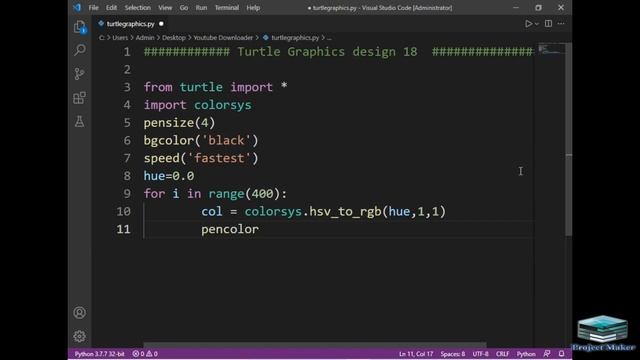Click the breadcrumb ellipsis symbol

tap(329, 38)
